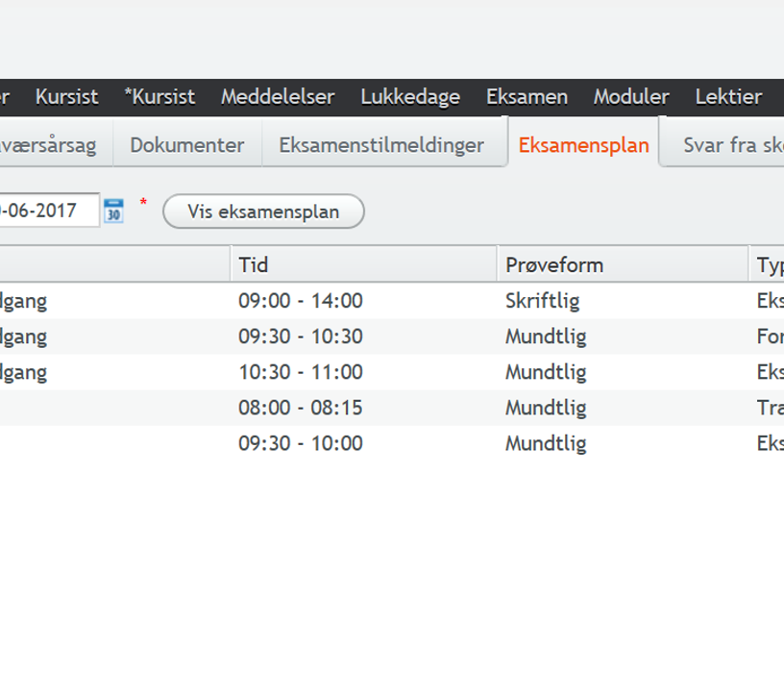Screen dimensions: 784x673
Task: Open the Lektier menu
Action: (728, 97)
